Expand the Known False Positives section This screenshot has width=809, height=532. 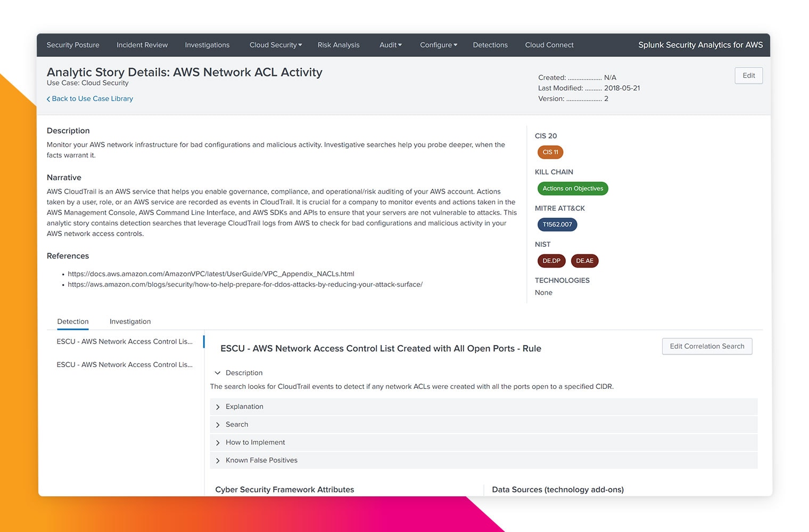(x=483, y=460)
